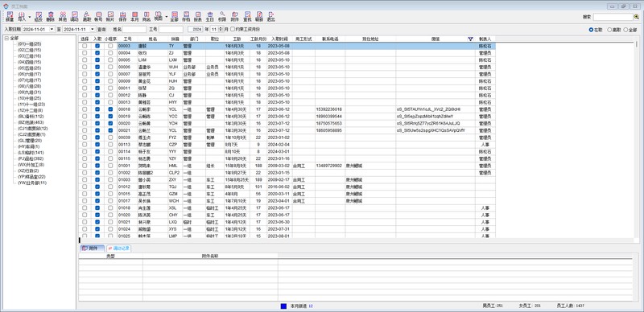Click the 工龄 column header
Image resolution: width=644 pixels, height=312 pixels.
pos(237,39)
